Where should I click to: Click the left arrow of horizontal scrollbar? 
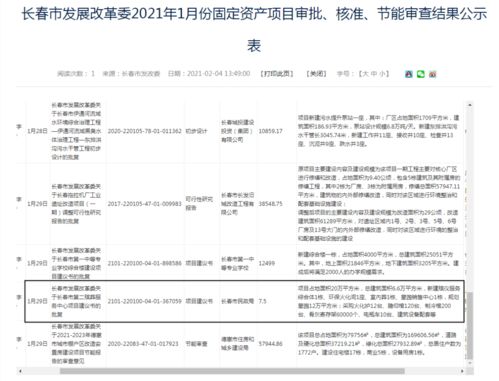pyautogui.click(x=20, y=371)
